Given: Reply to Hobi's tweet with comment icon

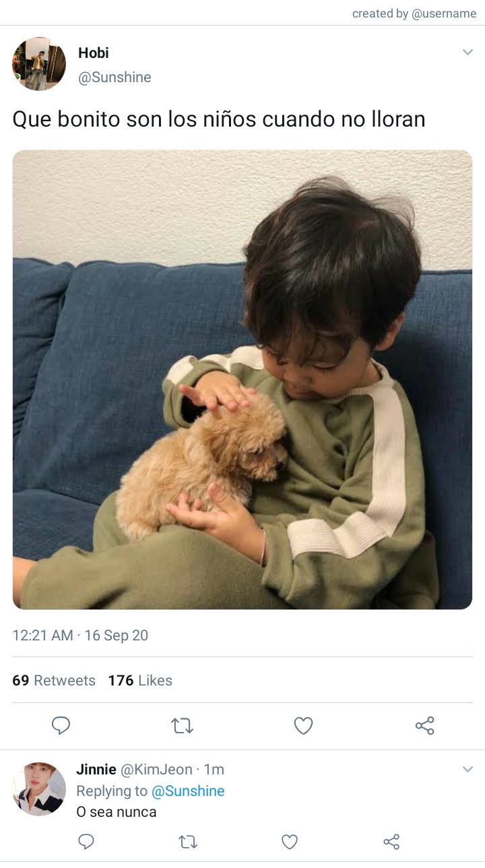Looking at the screenshot, I should [x=61, y=725].
